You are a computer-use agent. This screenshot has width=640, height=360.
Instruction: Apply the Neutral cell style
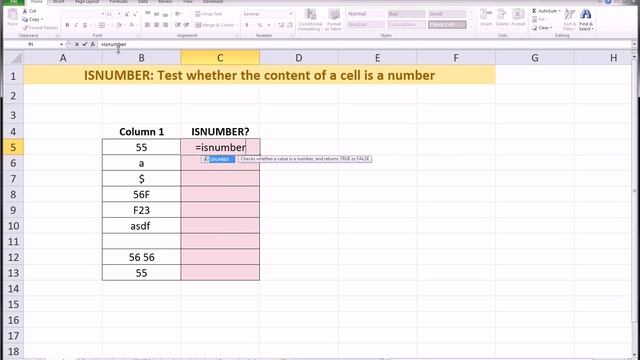coord(365,25)
